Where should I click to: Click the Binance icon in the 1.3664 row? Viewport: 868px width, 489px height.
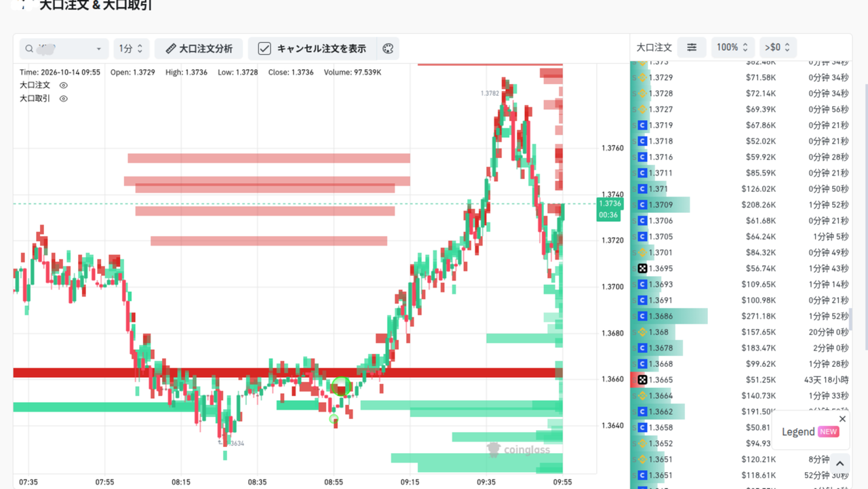click(x=643, y=396)
